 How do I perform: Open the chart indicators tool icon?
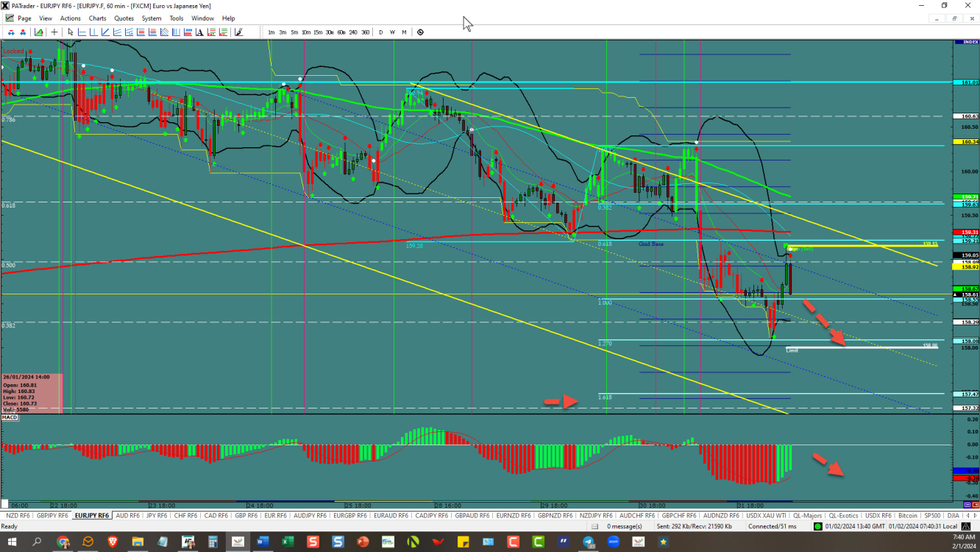coord(39,32)
